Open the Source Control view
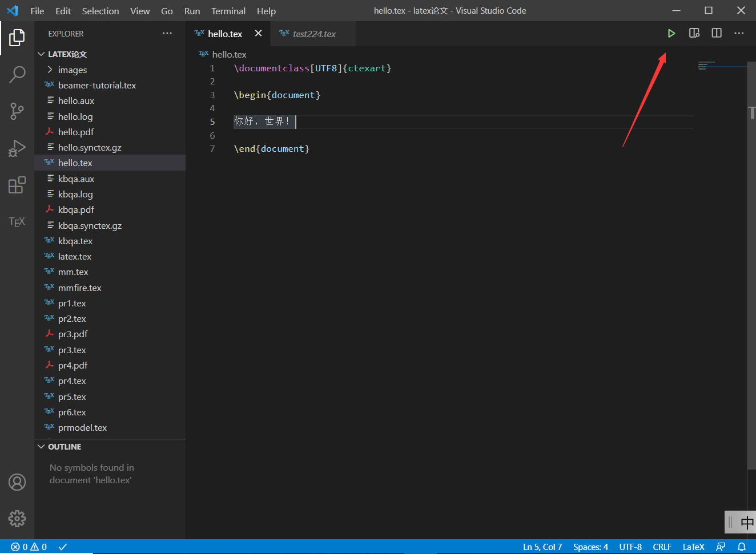This screenshot has width=756, height=554. pos(17,111)
